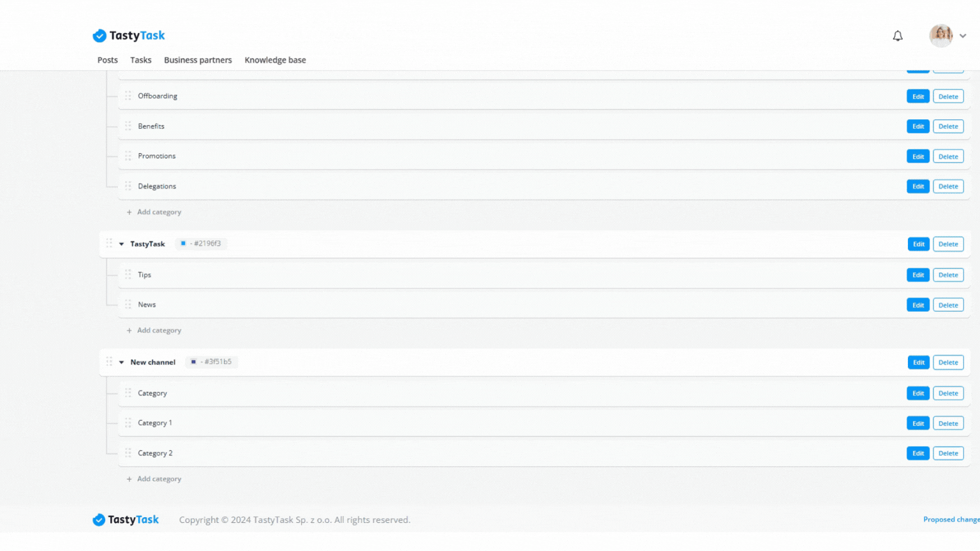Open the notifications bell
Image resolution: width=980 pixels, height=551 pixels.
pyautogui.click(x=898, y=36)
